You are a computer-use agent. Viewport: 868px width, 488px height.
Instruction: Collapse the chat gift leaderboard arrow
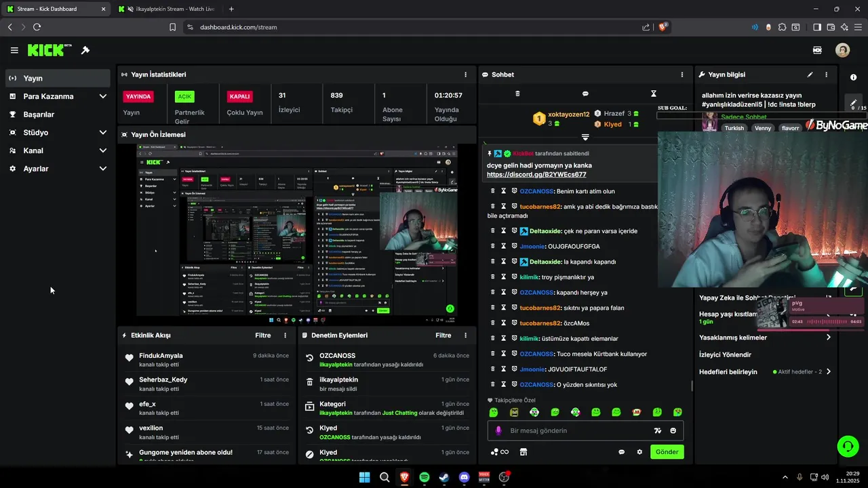coord(585,138)
